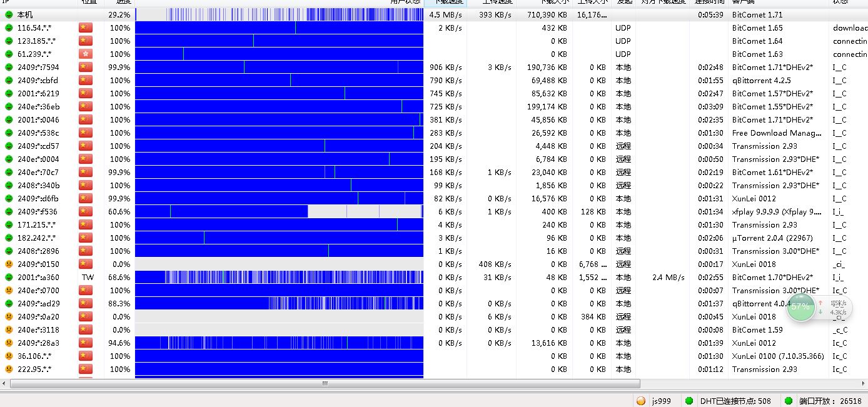Viewport: 868px width, 407px height.
Task: Click the floating 57% speed monitor circle
Action: pos(800,307)
